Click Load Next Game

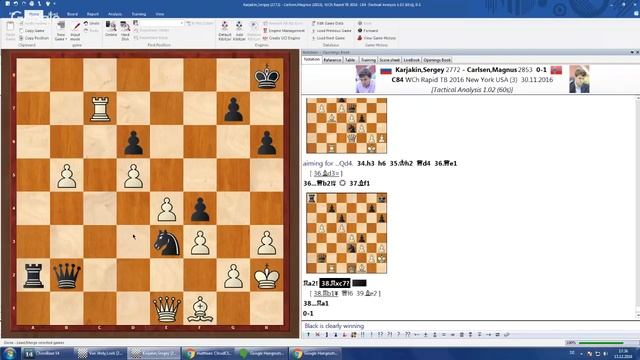click(328, 38)
